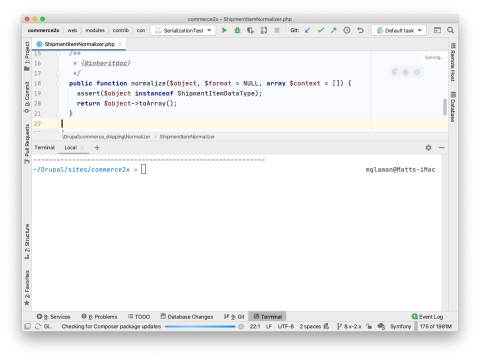
Task: Click the modules breadcrumb in navigation bar
Action: (95, 30)
